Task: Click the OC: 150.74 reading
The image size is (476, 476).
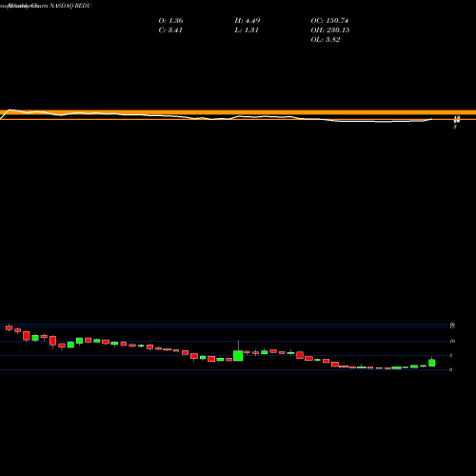Action: click(329, 21)
